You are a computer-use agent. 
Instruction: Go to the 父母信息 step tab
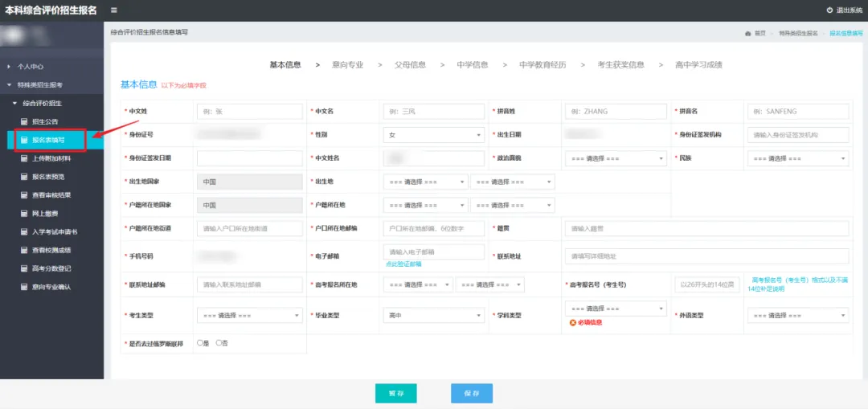pos(410,65)
